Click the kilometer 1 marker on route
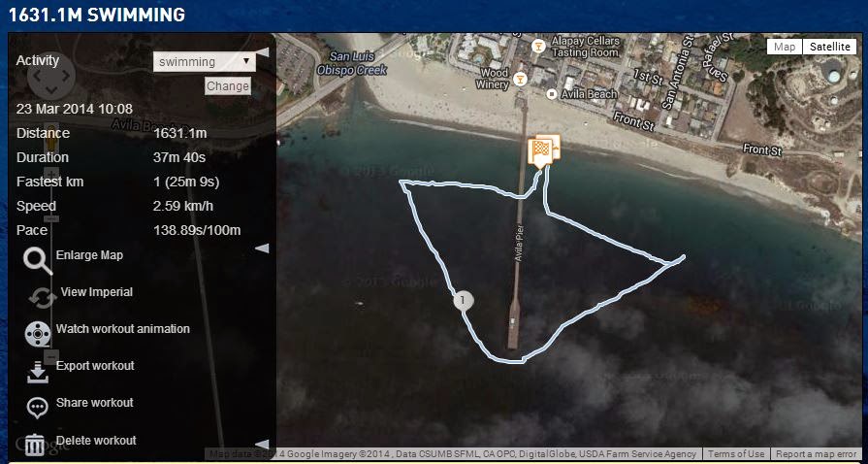The width and height of the screenshot is (868, 464). click(x=464, y=301)
